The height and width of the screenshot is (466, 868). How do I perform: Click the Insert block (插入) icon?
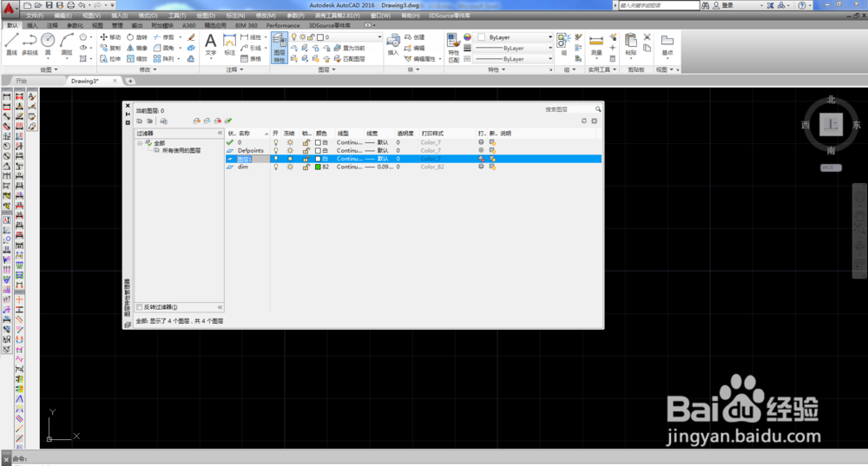[393, 44]
